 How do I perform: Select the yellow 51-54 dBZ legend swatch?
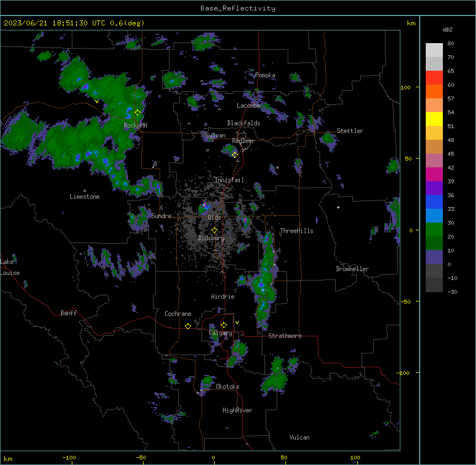pos(434,119)
